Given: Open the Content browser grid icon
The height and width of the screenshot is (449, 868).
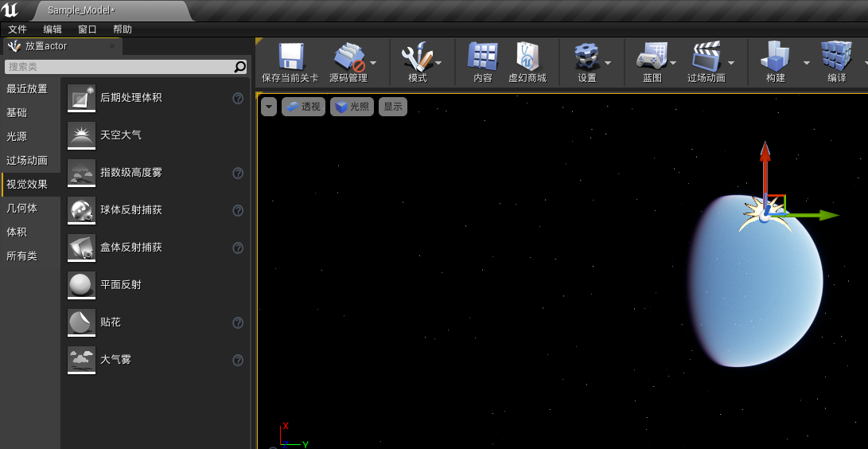Looking at the screenshot, I should (483, 57).
